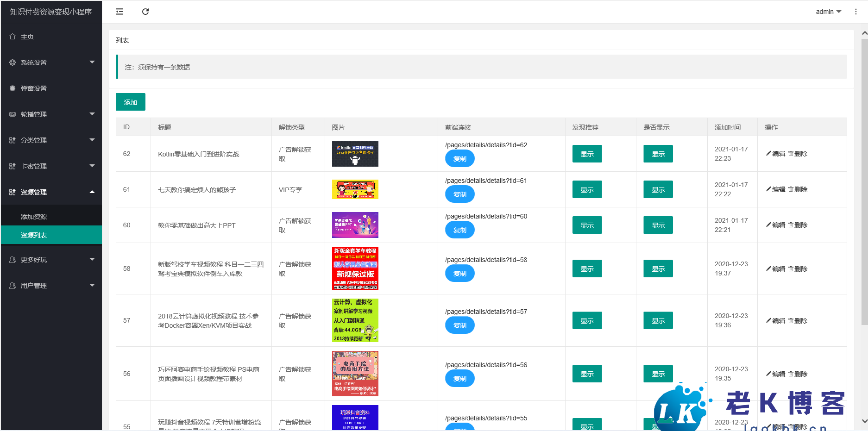
Task: Toggle 是否显示 status for row ID 60
Action: coord(658,225)
